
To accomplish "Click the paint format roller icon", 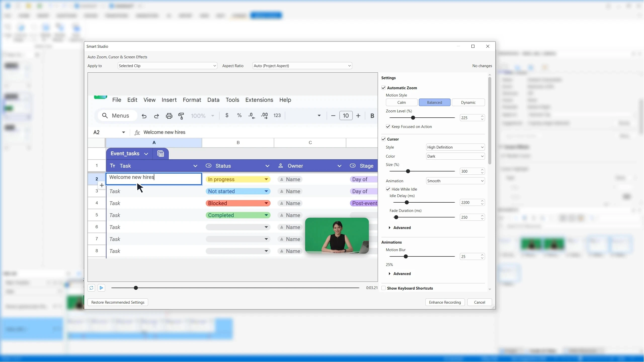I will click(x=181, y=116).
